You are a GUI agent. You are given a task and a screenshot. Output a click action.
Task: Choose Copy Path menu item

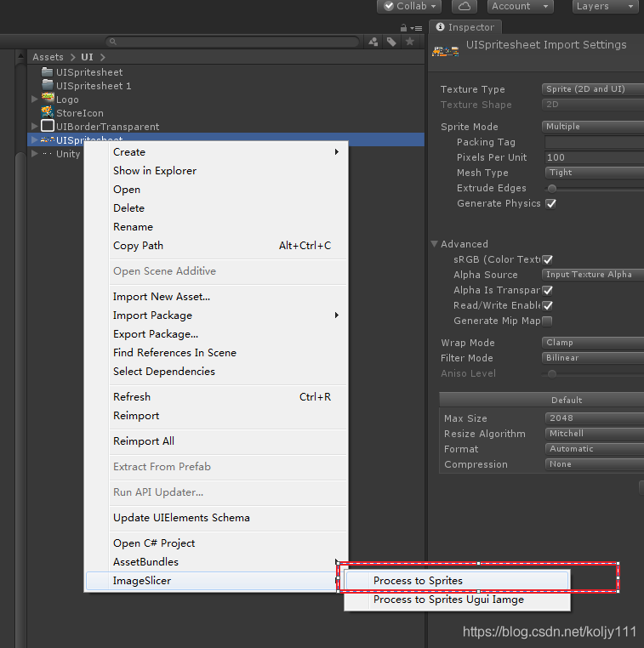(216, 246)
